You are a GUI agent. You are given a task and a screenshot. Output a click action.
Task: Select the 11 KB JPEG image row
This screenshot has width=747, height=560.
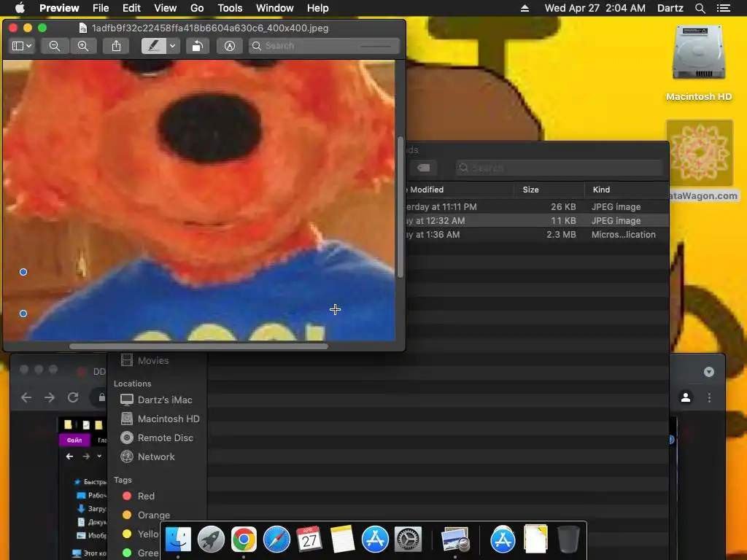[538, 220]
